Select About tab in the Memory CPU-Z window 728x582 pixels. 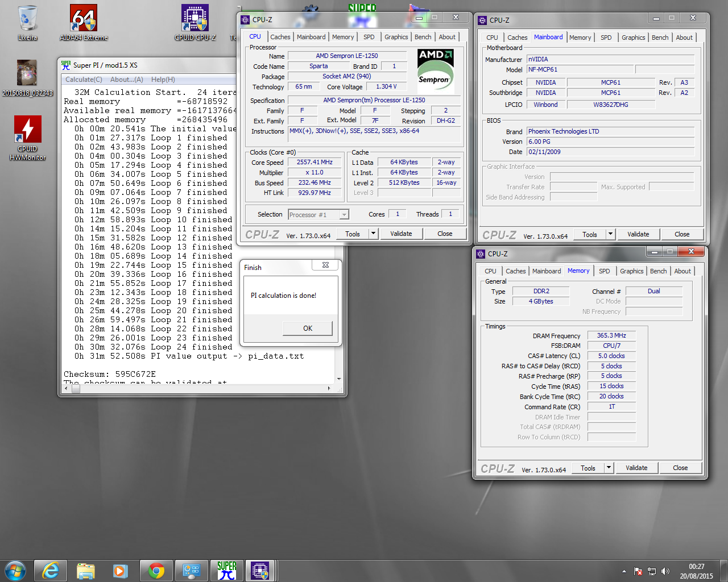click(682, 271)
